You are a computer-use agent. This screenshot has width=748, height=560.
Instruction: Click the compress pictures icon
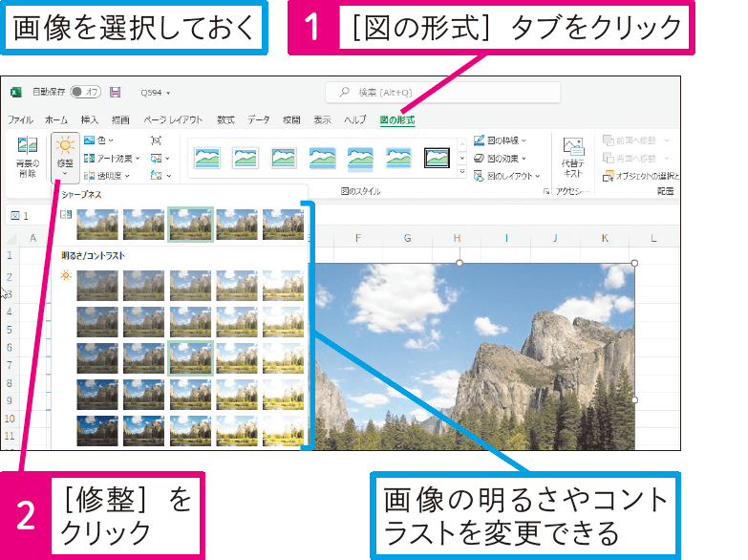[156, 140]
